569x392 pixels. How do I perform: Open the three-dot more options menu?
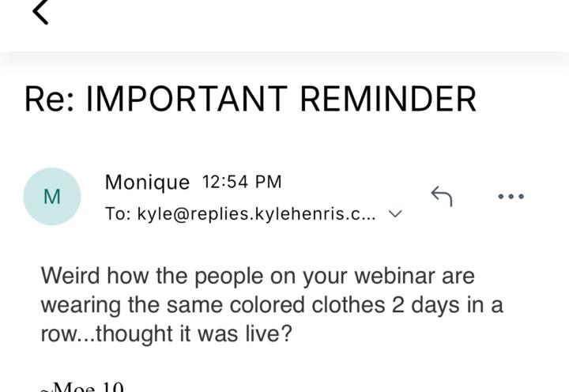coord(511,196)
